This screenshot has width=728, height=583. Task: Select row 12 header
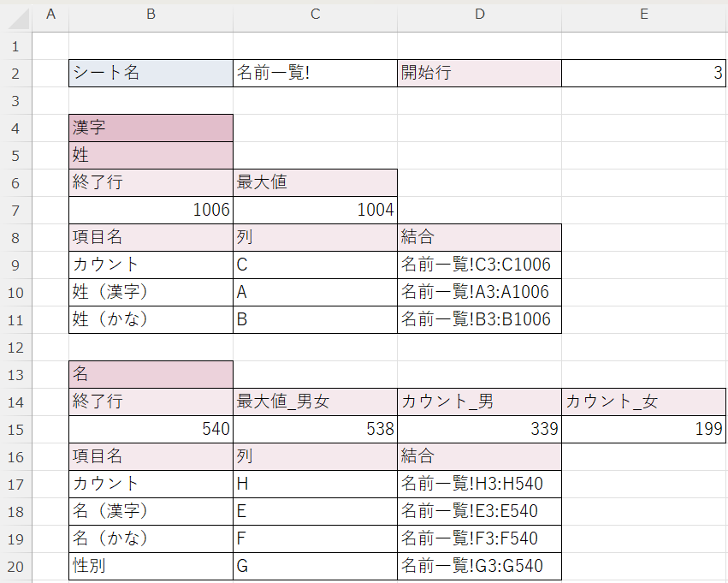(15, 347)
